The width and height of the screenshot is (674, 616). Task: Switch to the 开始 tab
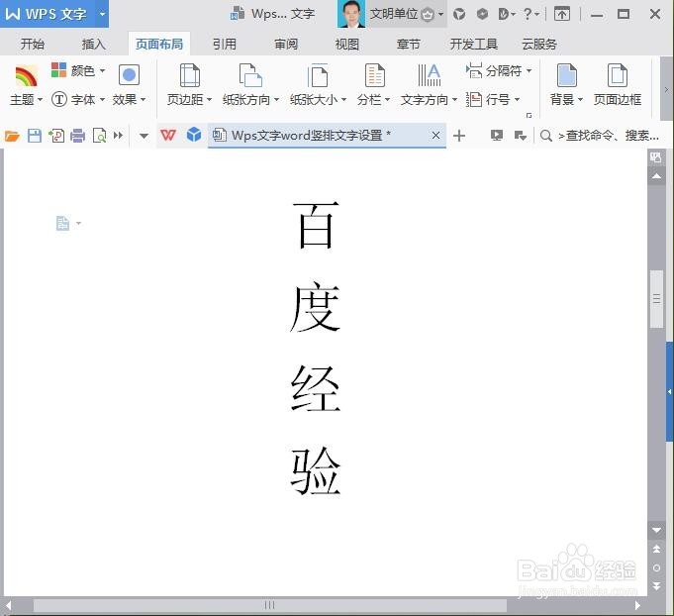click(x=33, y=44)
